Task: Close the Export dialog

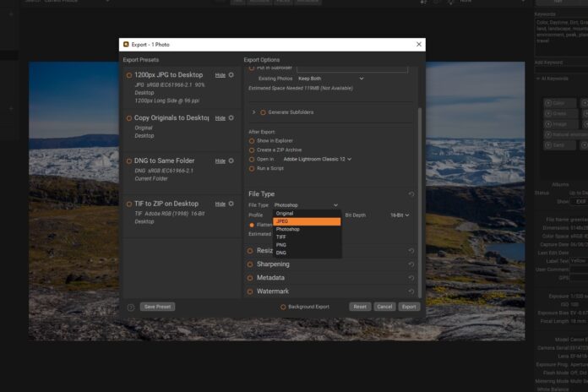Action: pyautogui.click(x=419, y=44)
